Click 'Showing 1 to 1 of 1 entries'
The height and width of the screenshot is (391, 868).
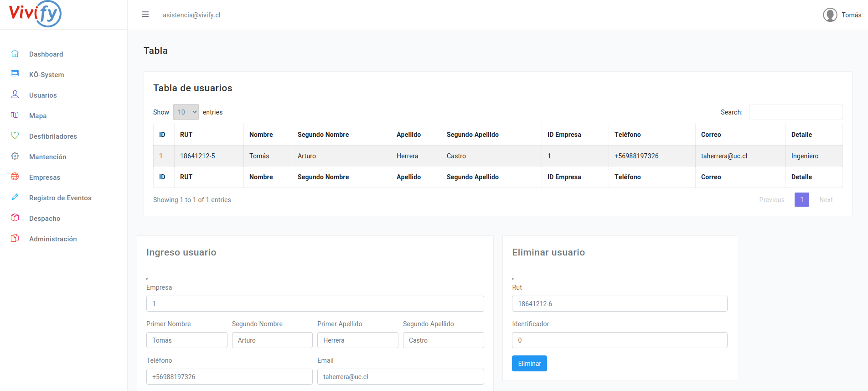click(x=192, y=200)
